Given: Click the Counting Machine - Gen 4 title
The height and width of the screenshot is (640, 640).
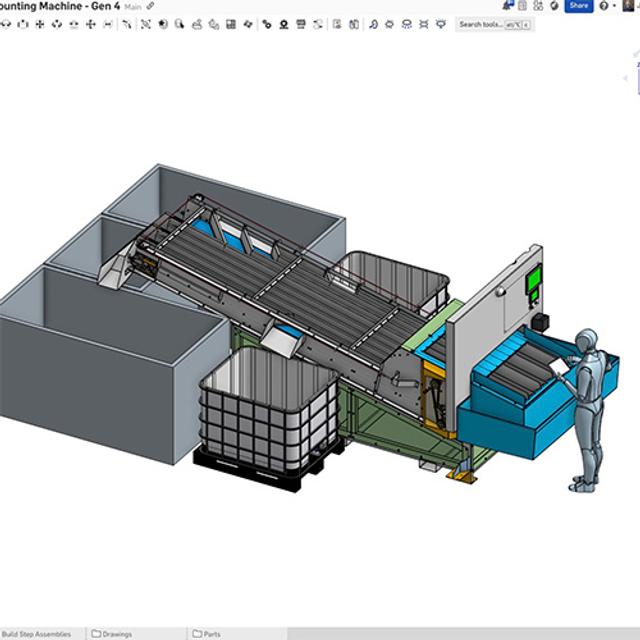Looking at the screenshot, I should [58, 7].
